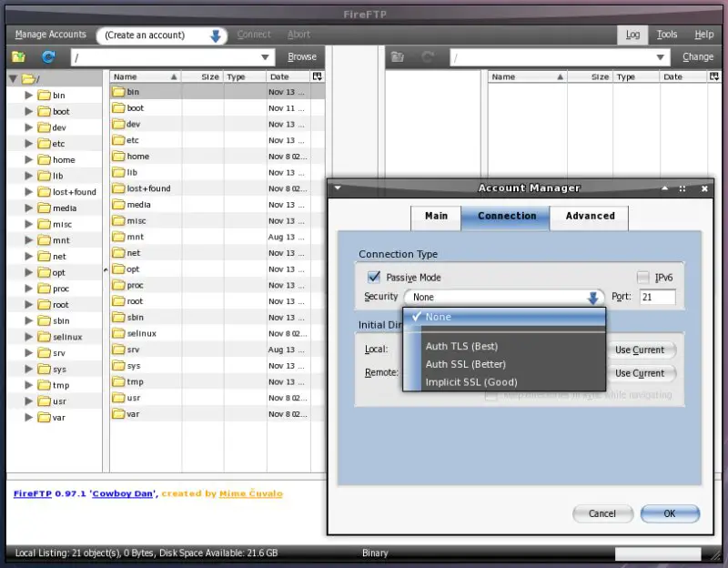Sort local list by Date column
The height and width of the screenshot is (568, 728).
(288, 76)
